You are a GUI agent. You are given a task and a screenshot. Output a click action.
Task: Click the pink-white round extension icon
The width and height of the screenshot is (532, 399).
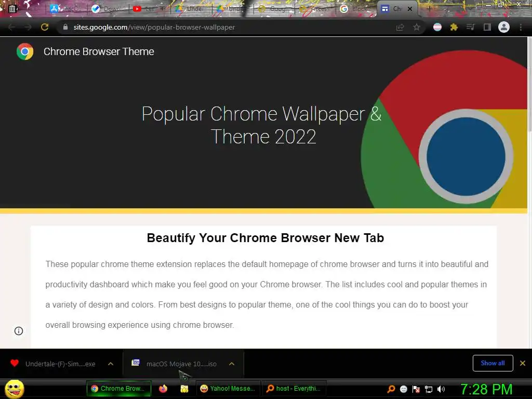[437, 27]
